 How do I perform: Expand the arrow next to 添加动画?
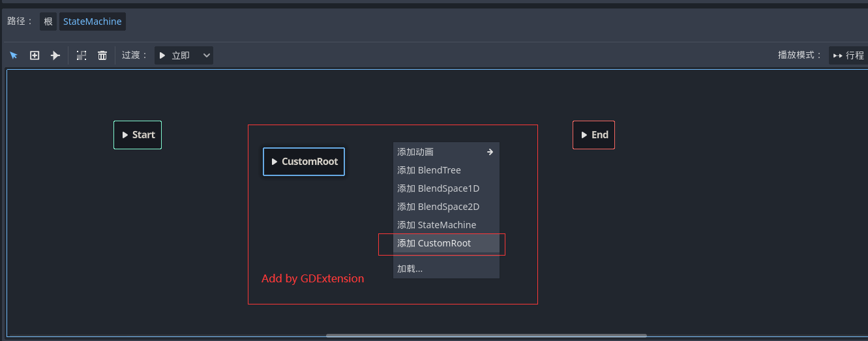[x=490, y=152]
